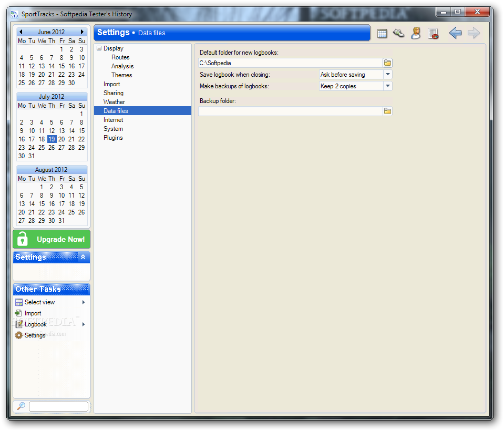Viewport: 504px width, 431px height.
Task: Collapse the Display tree node
Action: coord(99,48)
